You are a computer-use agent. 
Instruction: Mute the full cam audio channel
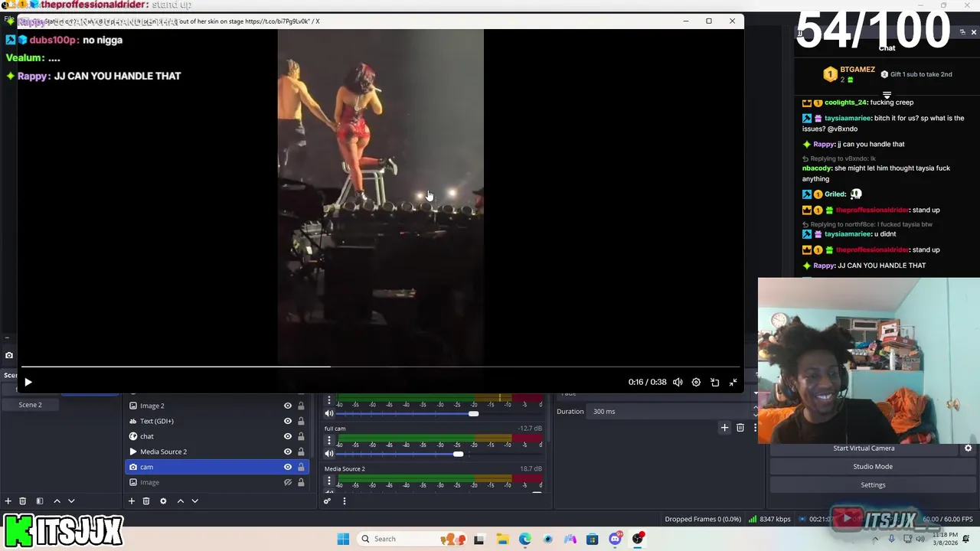329,454
